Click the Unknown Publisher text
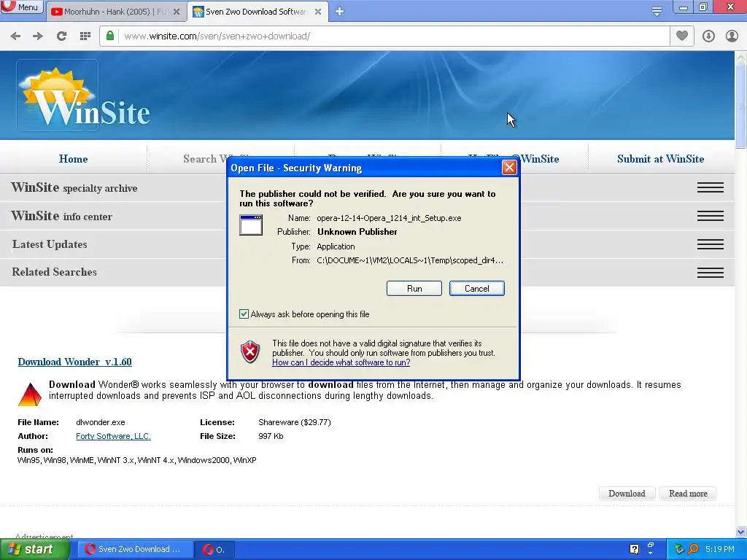Viewport: 747px width, 560px height. (x=357, y=232)
